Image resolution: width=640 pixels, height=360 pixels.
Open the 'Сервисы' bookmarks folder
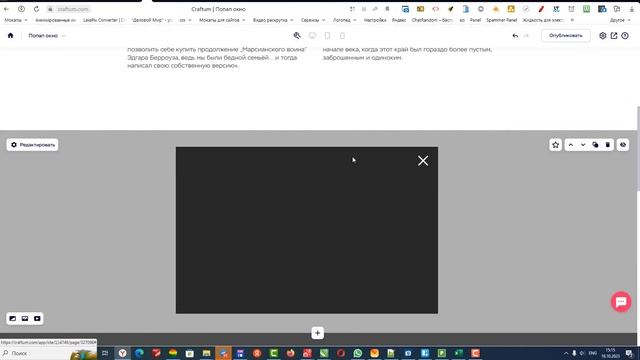tap(313, 20)
